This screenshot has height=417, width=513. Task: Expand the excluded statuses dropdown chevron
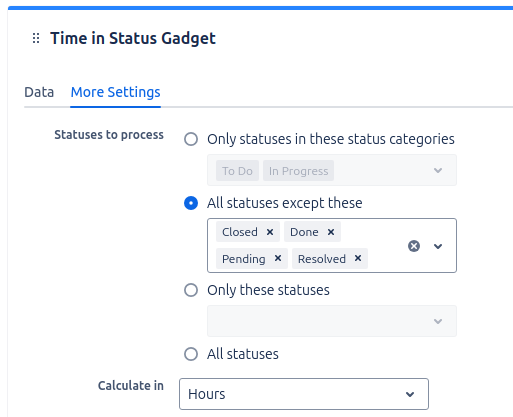(x=438, y=246)
